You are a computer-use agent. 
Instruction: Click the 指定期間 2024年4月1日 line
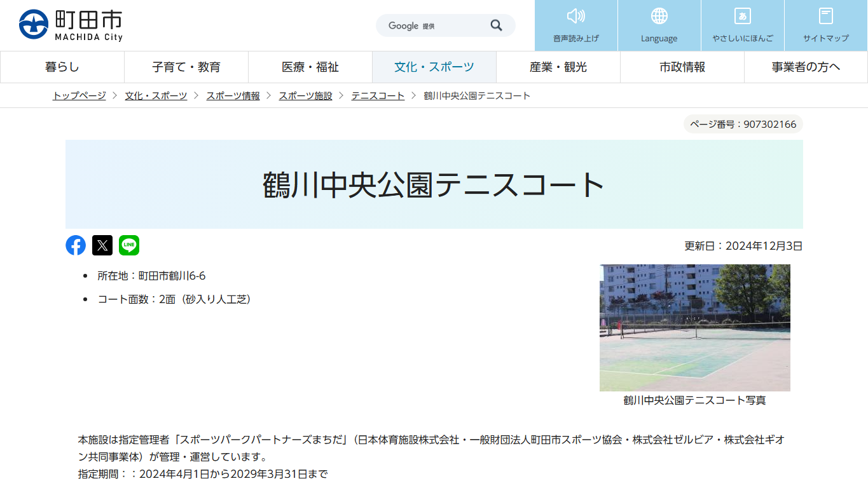coord(203,474)
